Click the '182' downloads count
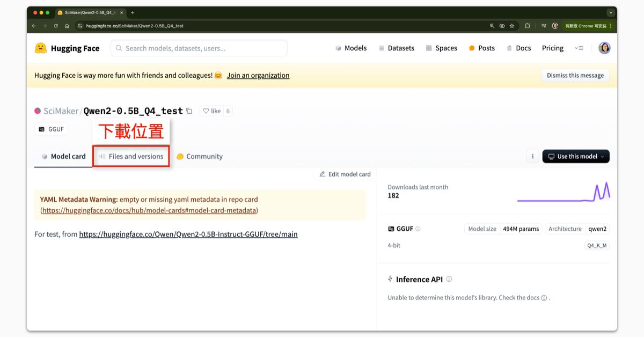 click(393, 196)
